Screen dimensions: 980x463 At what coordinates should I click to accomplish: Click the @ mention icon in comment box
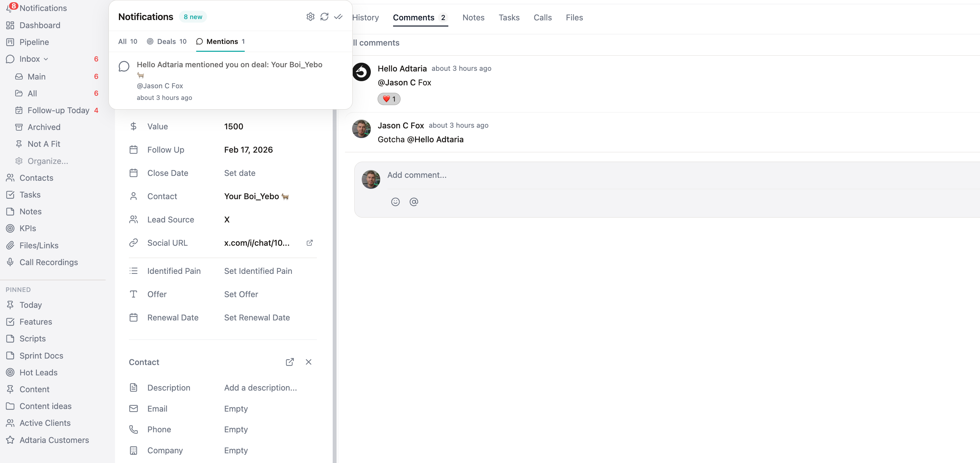coord(413,202)
